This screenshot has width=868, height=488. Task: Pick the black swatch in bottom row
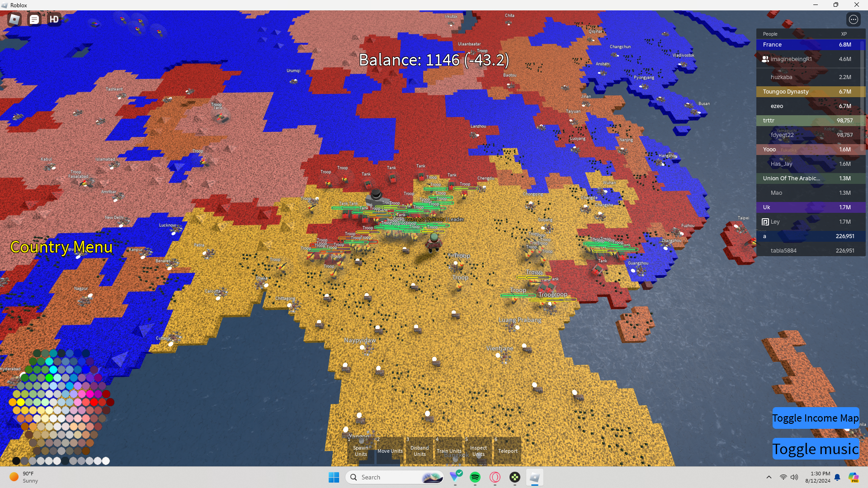click(16, 461)
